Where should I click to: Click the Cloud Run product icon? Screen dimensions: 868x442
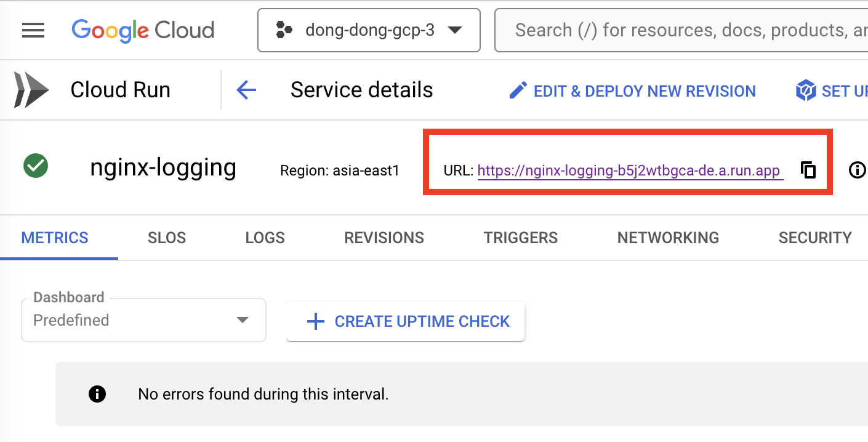click(x=31, y=90)
